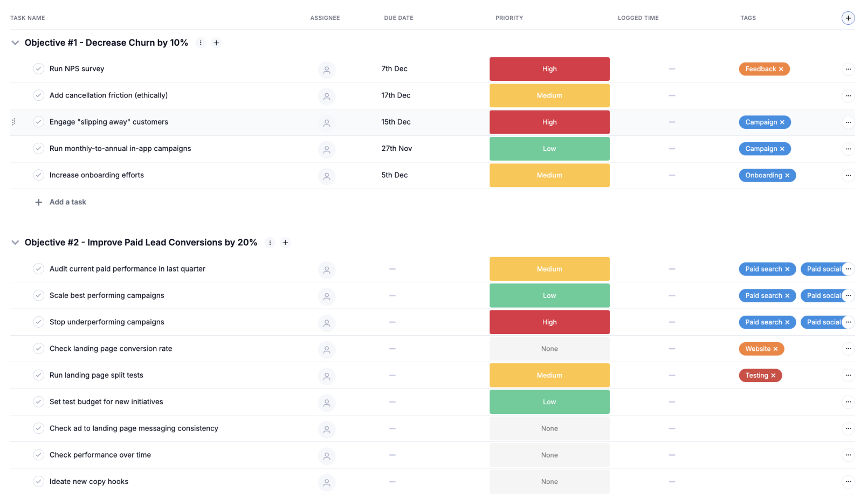868x499 pixels.
Task: Complete the Set test budget task
Action: (38, 401)
